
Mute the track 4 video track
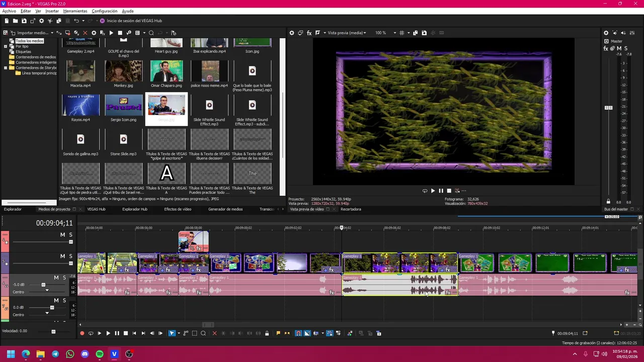(63, 235)
